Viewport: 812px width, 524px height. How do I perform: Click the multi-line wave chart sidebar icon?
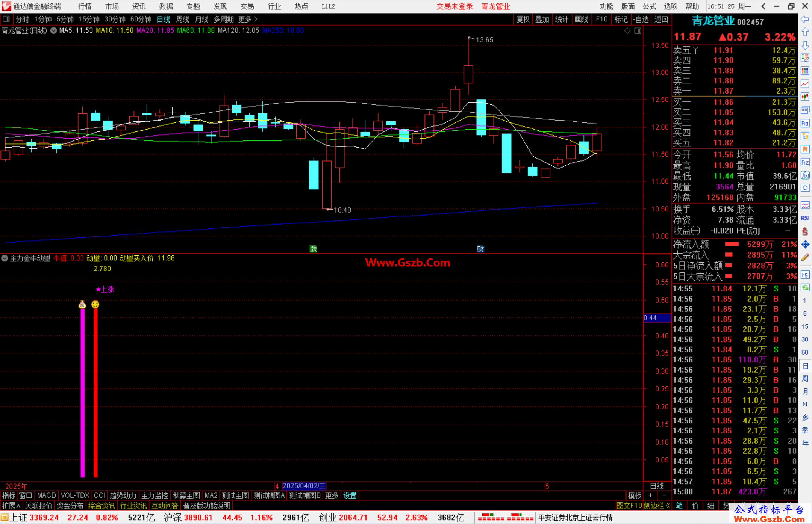click(x=805, y=205)
